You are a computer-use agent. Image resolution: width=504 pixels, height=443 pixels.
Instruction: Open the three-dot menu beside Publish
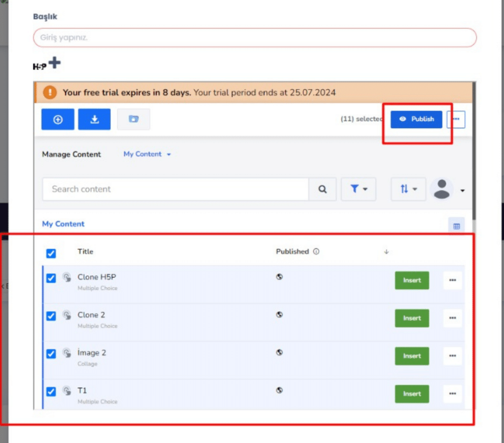pyautogui.click(x=456, y=119)
